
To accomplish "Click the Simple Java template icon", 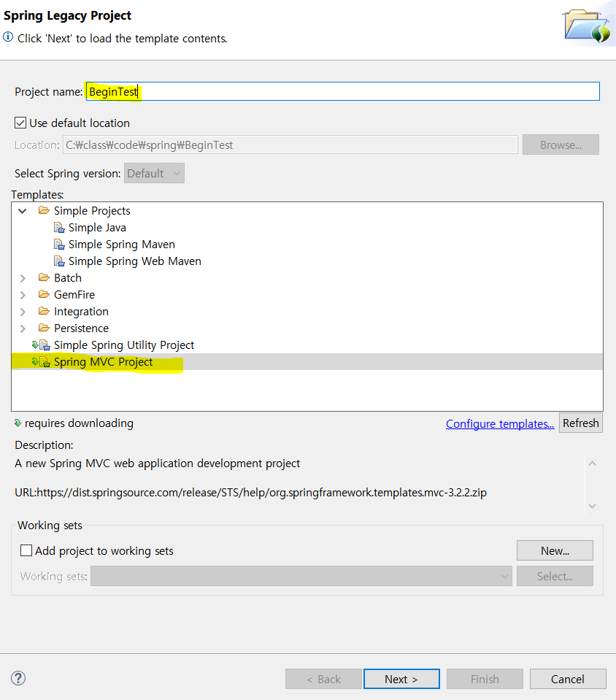I will (59, 228).
